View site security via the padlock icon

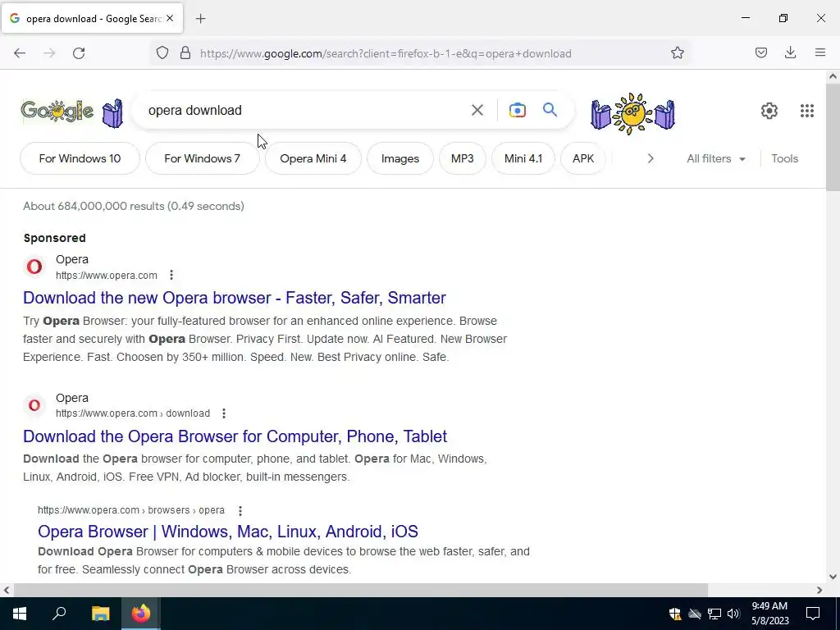(x=185, y=53)
